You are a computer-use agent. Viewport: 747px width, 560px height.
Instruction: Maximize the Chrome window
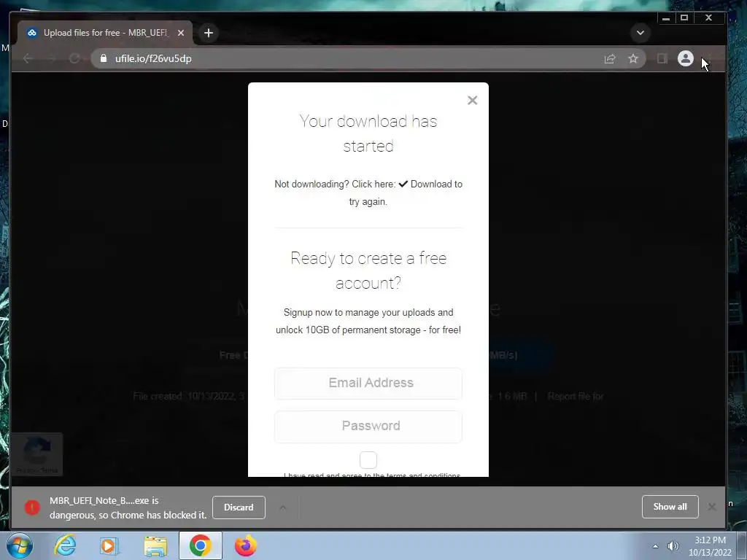click(684, 18)
